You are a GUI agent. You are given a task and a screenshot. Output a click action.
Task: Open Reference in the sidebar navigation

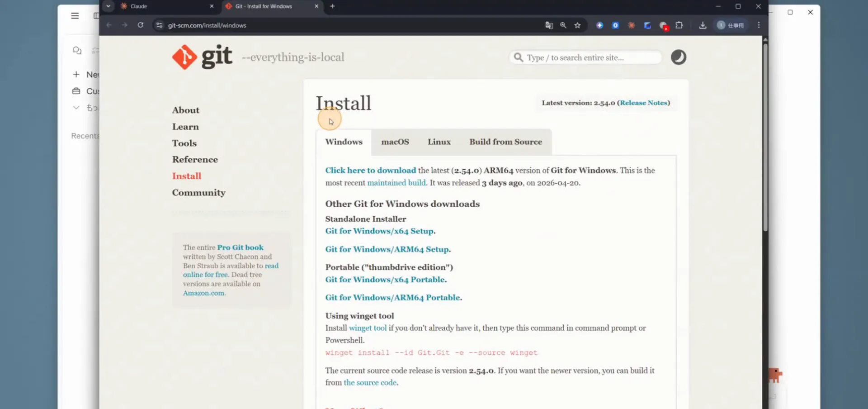coord(195,159)
